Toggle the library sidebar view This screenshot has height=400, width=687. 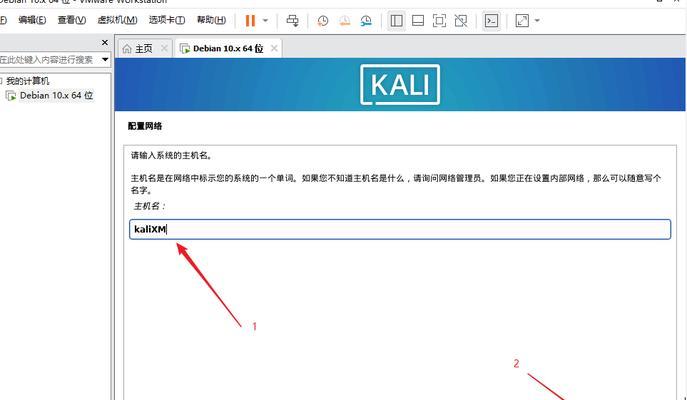tap(397, 21)
